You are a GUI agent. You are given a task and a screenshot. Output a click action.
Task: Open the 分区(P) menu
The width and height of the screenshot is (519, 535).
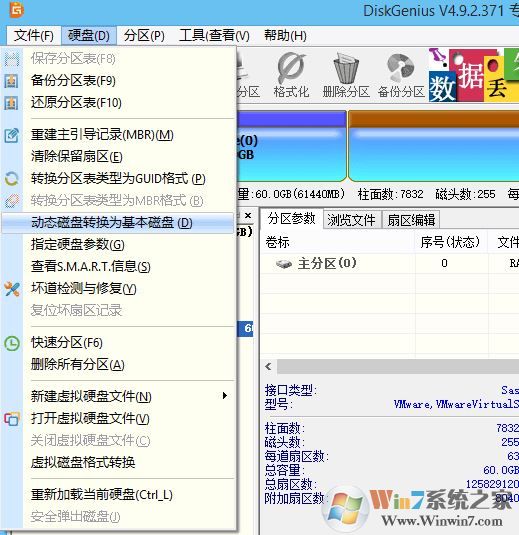tap(144, 35)
